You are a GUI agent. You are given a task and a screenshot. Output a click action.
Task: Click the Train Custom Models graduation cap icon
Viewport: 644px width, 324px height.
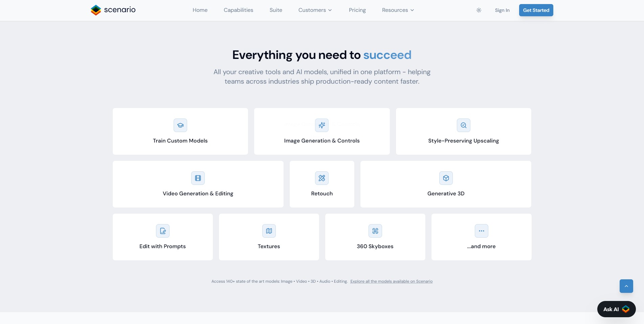(x=180, y=125)
